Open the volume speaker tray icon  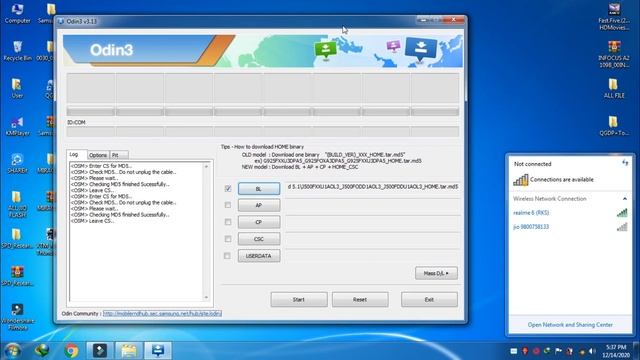(592, 351)
